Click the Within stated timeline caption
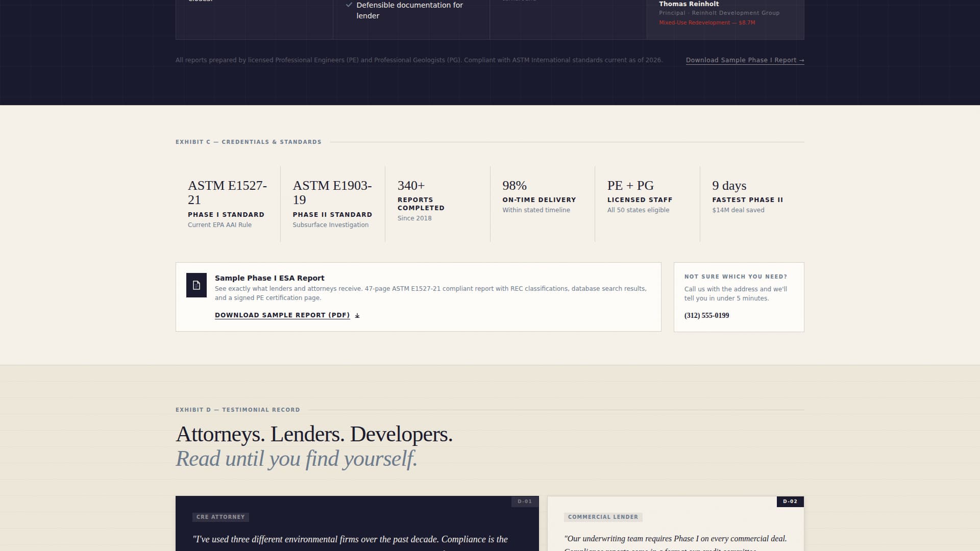 [536, 210]
